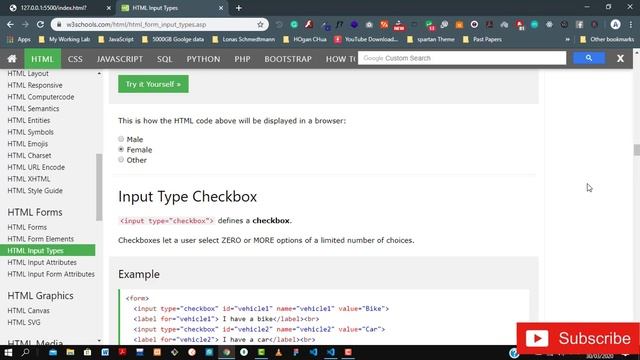Open the Chrome profile avatar
Image resolution: width=640 pixels, height=360 pixels.
(616, 24)
